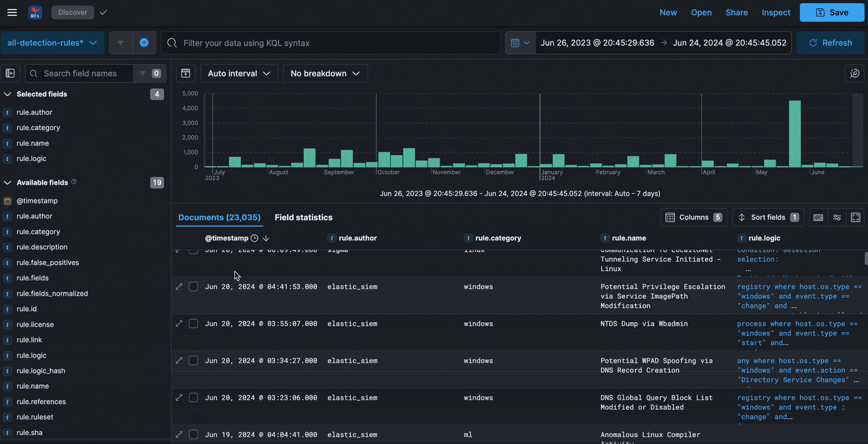This screenshot has width=868, height=444.
Task: Open the hamburger navigation menu
Action: coord(12,12)
